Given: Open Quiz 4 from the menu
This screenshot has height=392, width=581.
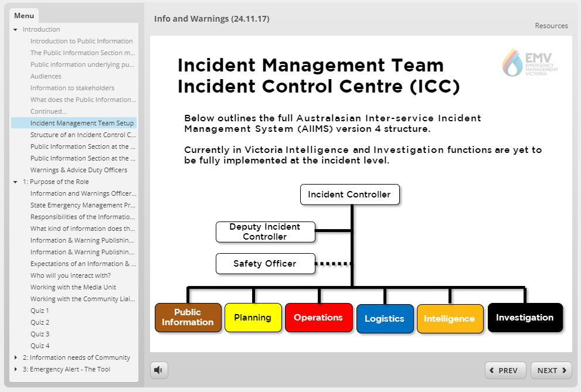Looking at the screenshot, I should [40, 346].
